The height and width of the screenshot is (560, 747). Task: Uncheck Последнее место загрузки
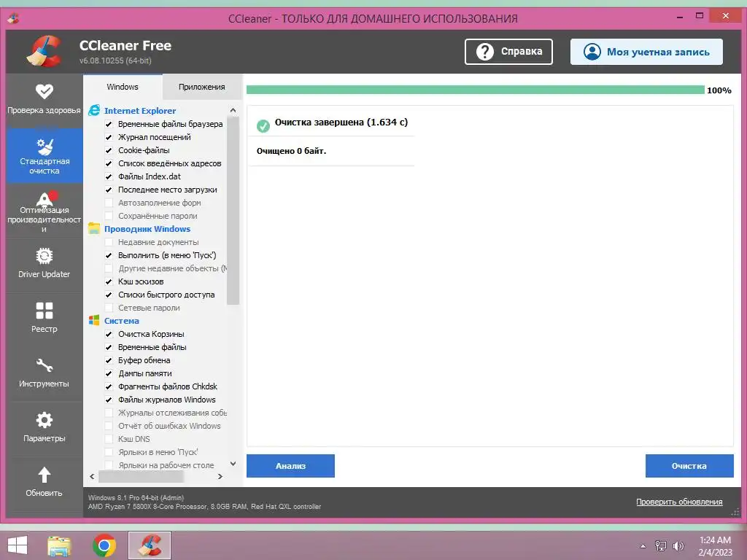point(109,190)
